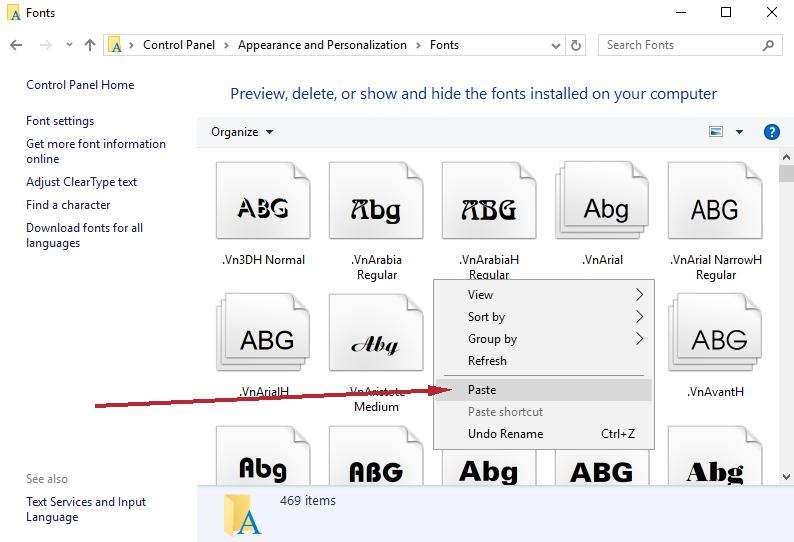Click the .Vn3DH Normal name label
Viewport: 794px width, 542px height.
pos(263,260)
